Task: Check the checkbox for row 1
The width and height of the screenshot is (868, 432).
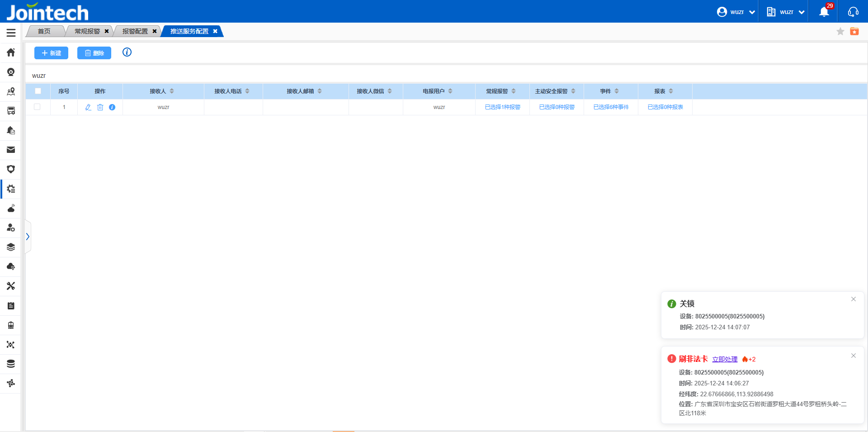Action: [x=38, y=107]
